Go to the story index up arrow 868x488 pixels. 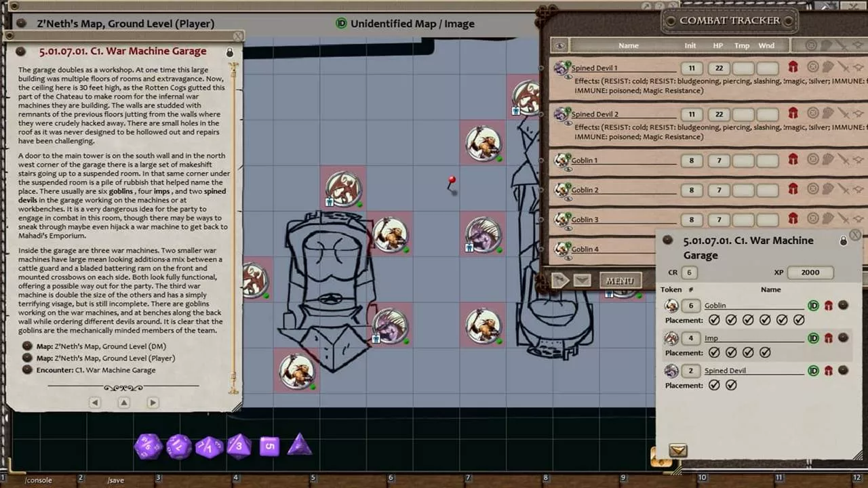(x=124, y=403)
